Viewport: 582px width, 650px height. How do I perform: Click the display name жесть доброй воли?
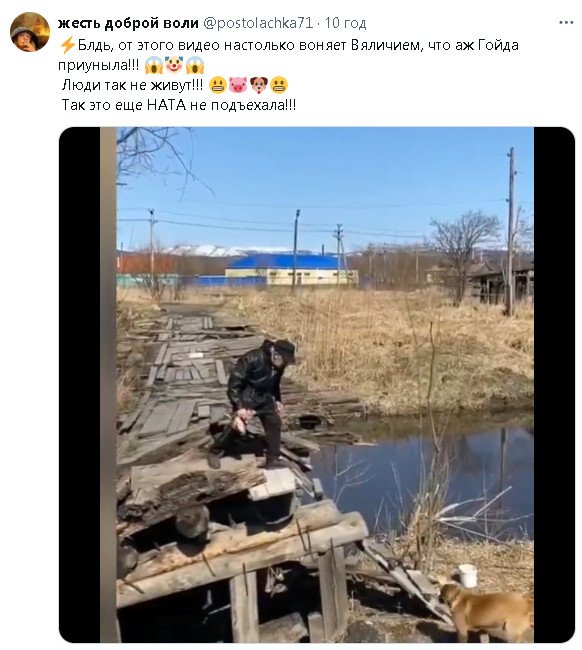coord(128,23)
